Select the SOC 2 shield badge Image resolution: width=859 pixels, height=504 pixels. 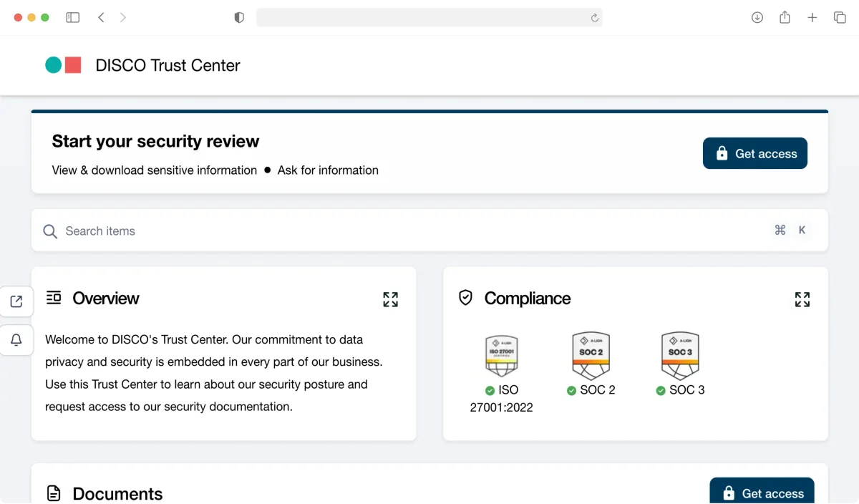(x=591, y=354)
